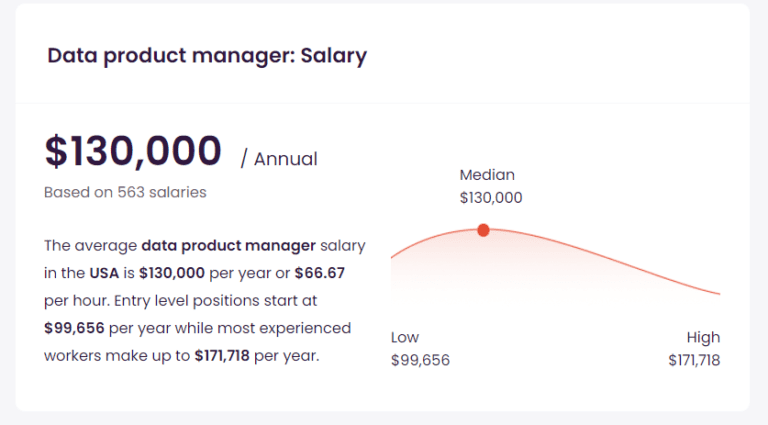Click the large $130,000 salary figure
768x425 pixels.
coord(133,151)
